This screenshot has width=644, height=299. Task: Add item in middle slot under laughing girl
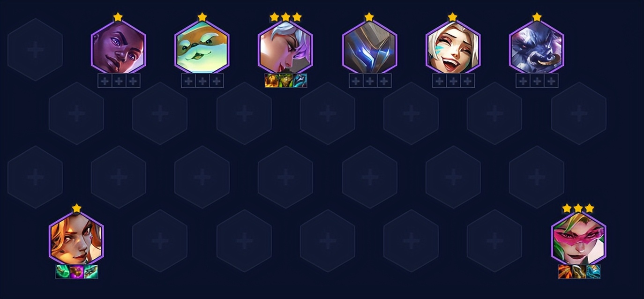(454, 81)
